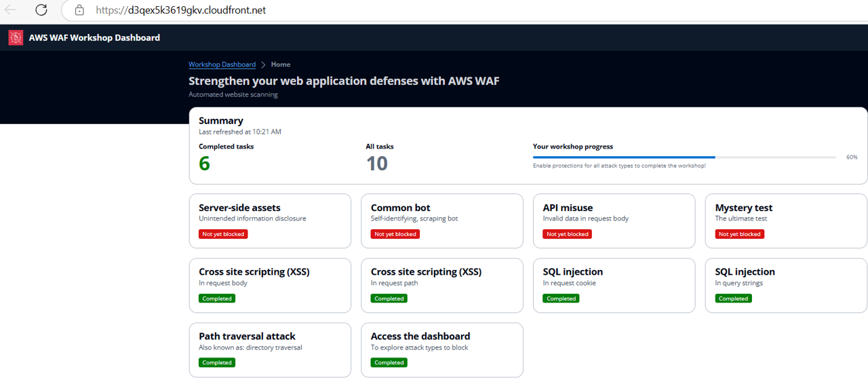
Task: Open SQL injection in query strings card
Action: tap(786, 285)
